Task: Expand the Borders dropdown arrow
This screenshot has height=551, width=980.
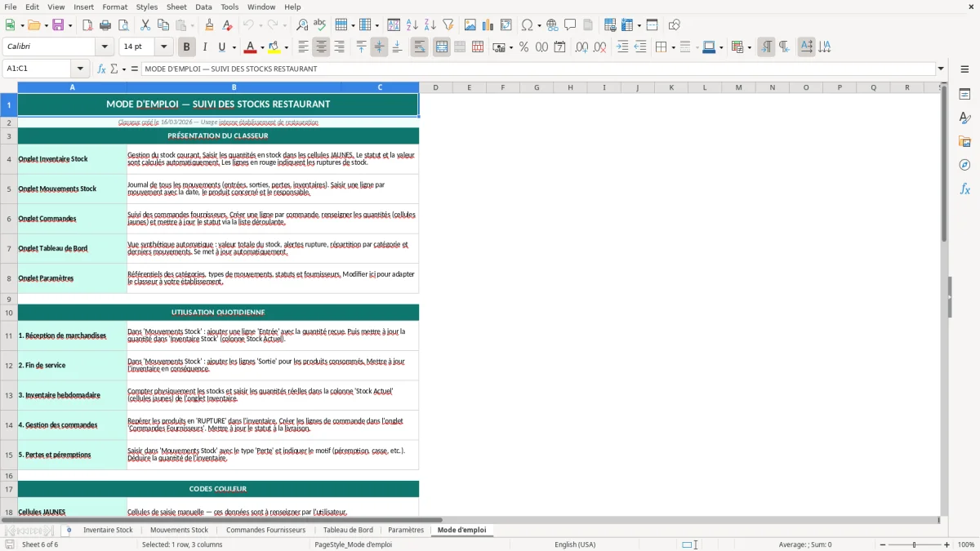Action: tap(672, 47)
